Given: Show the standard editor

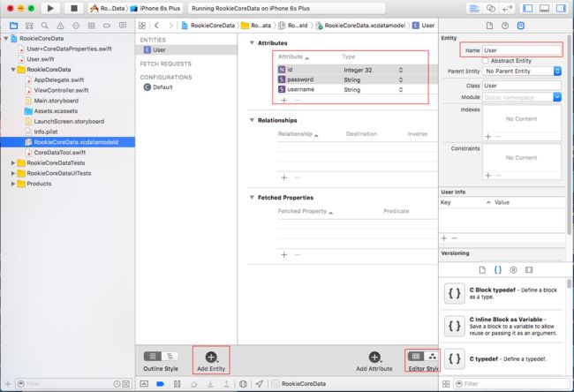Looking at the screenshot, I should (474, 9).
